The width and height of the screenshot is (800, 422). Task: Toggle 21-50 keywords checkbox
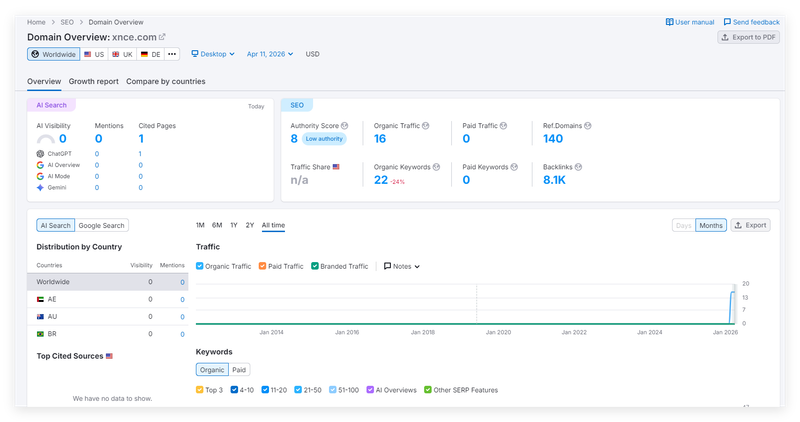tap(298, 390)
